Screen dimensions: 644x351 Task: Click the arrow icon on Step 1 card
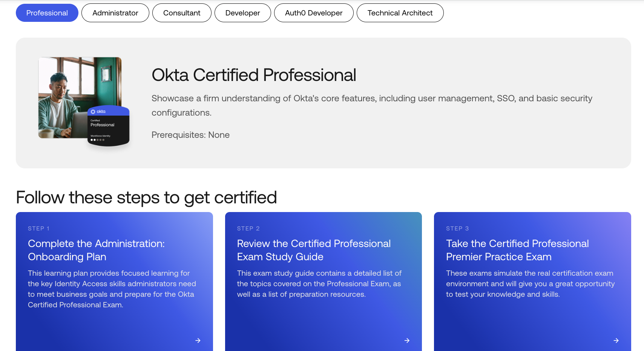pos(198,340)
